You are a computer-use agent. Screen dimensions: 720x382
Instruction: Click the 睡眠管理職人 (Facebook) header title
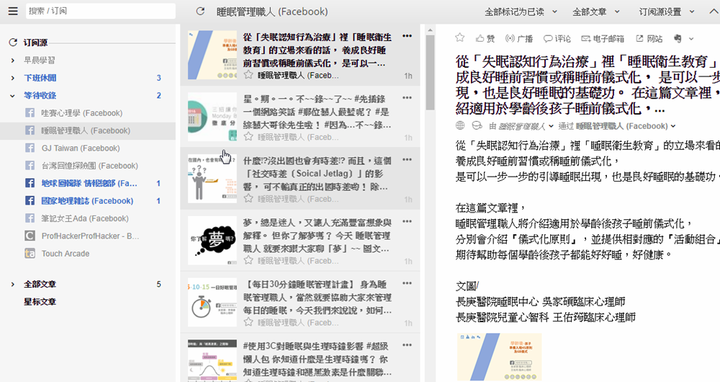pyautogui.click(x=272, y=11)
